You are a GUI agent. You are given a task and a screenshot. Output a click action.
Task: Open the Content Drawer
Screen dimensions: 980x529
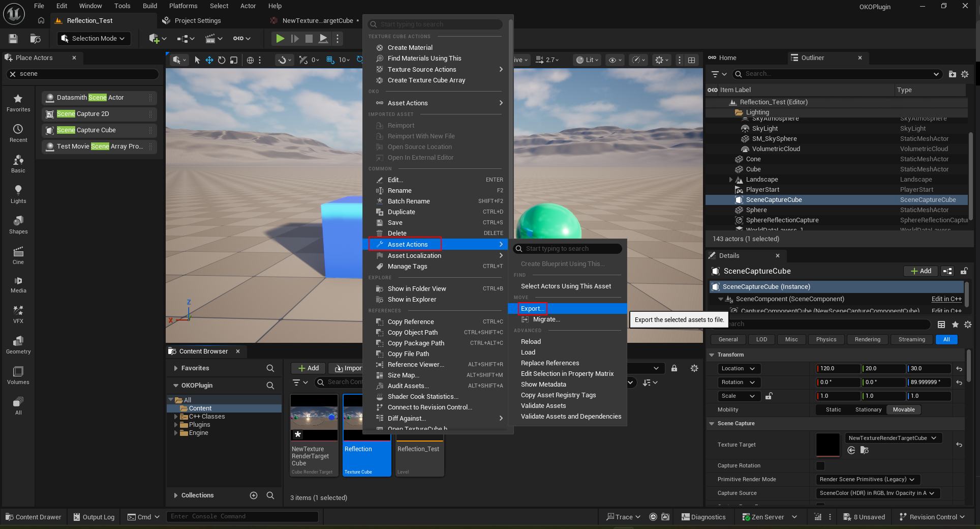coord(34,517)
